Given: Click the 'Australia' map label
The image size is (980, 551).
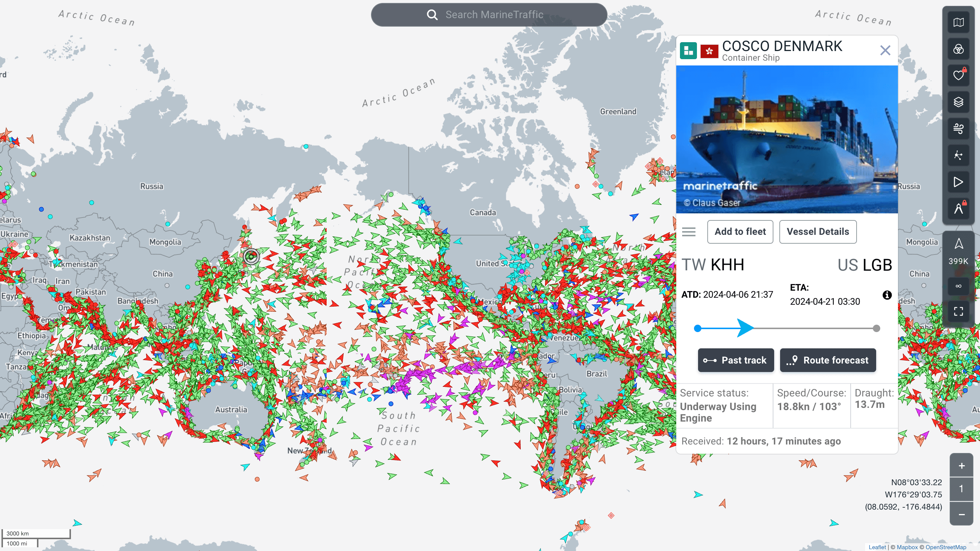Looking at the screenshot, I should (231, 410).
